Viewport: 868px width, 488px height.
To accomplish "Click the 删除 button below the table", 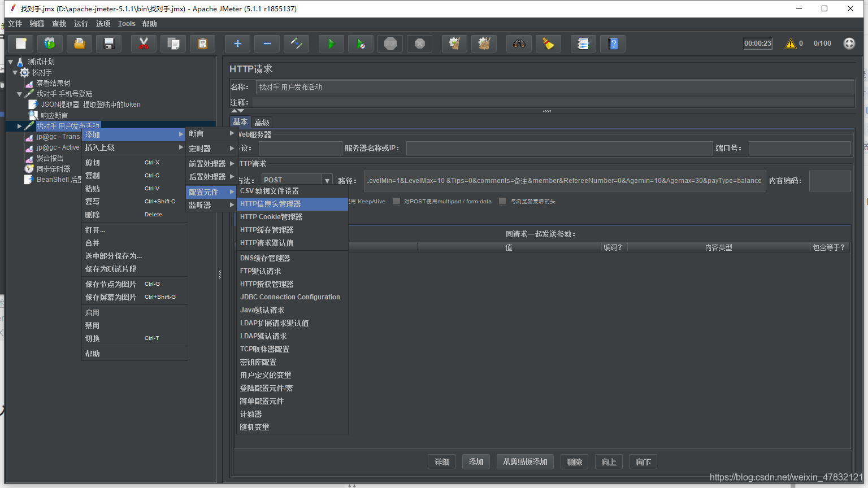I will [x=575, y=462].
